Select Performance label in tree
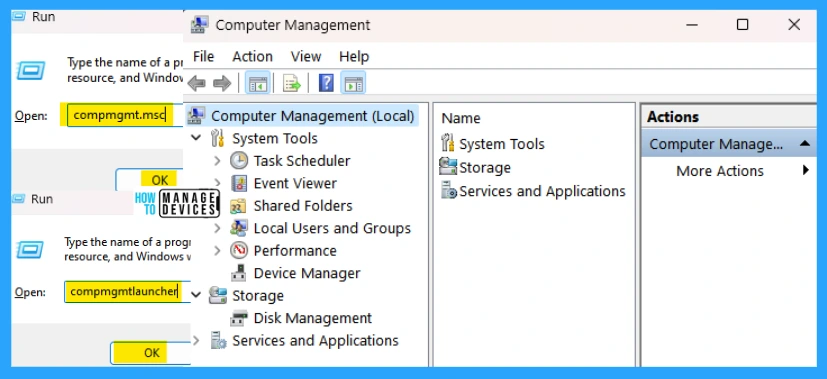 [295, 251]
